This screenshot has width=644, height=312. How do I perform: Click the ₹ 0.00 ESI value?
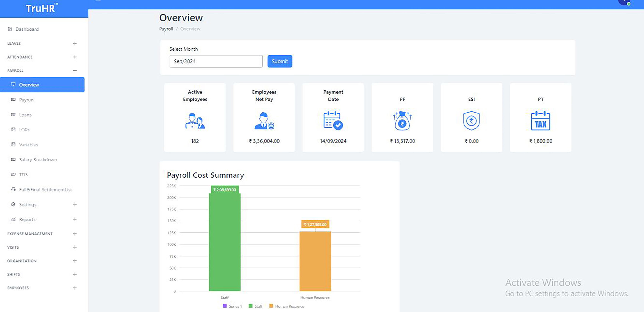pyautogui.click(x=471, y=141)
